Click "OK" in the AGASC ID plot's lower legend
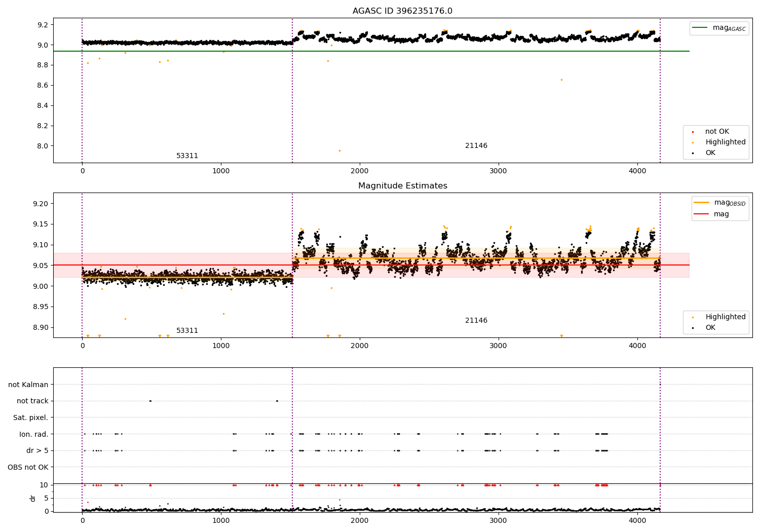 click(x=710, y=153)
